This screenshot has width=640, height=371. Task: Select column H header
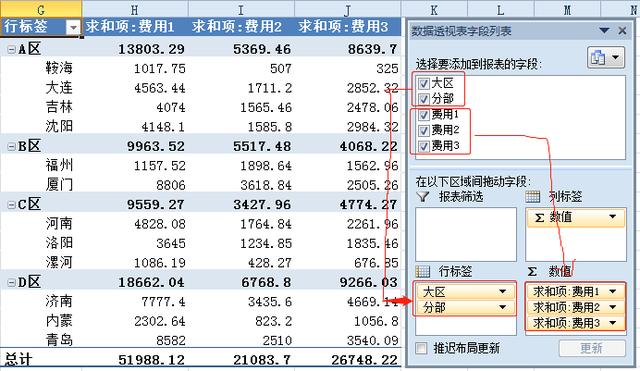pos(135,9)
